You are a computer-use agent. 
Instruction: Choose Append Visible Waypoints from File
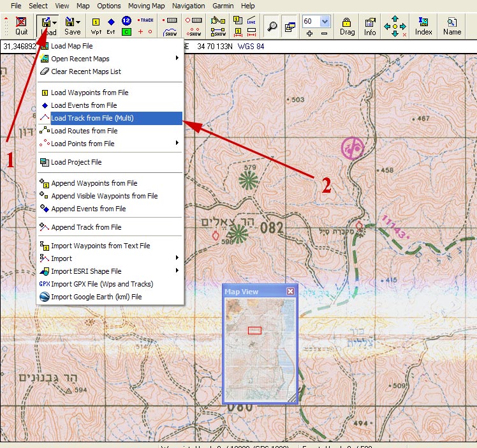point(110,196)
